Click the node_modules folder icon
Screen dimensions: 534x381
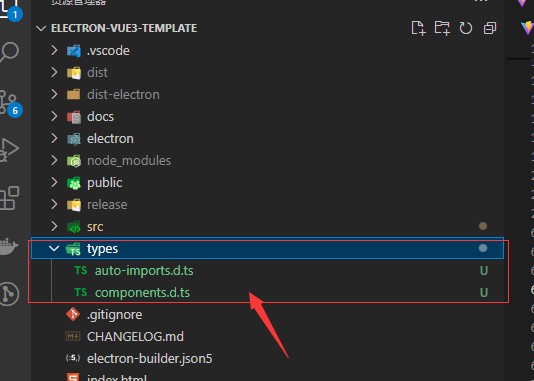[x=74, y=161]
